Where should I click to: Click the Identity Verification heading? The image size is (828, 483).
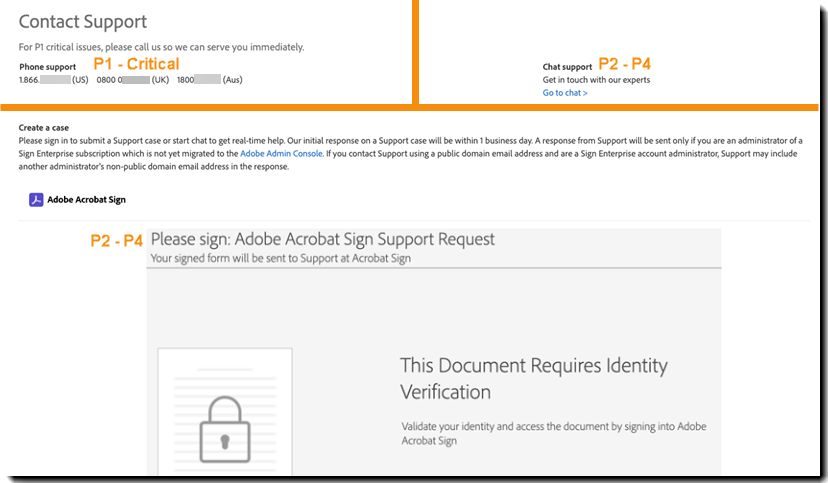533,377
